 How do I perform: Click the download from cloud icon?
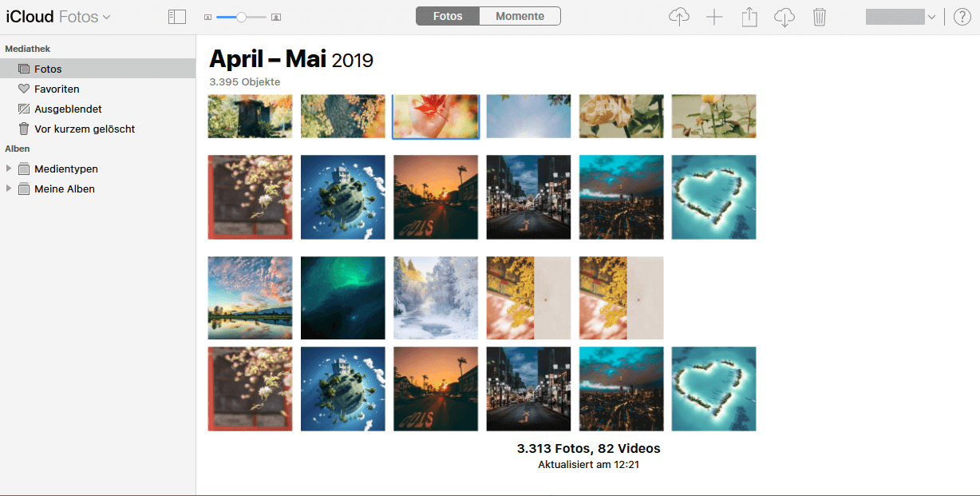tap(784, 17)
